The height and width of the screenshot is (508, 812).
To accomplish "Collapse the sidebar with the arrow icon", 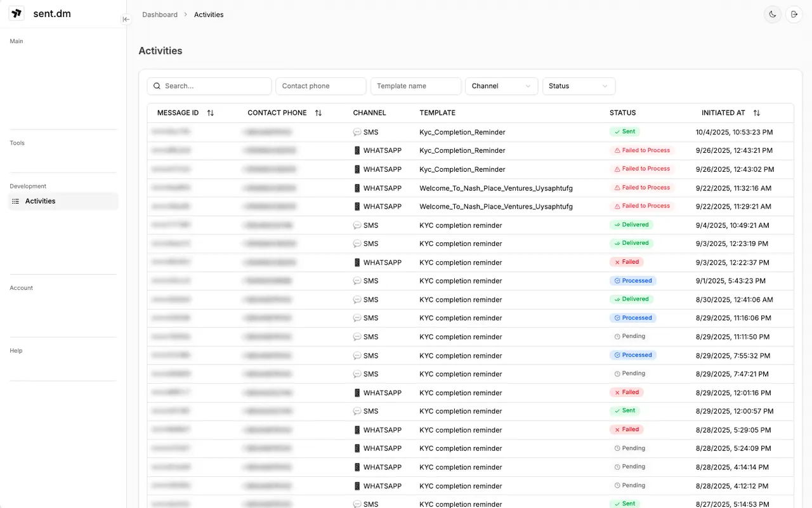I will click(x=126, y=19).
